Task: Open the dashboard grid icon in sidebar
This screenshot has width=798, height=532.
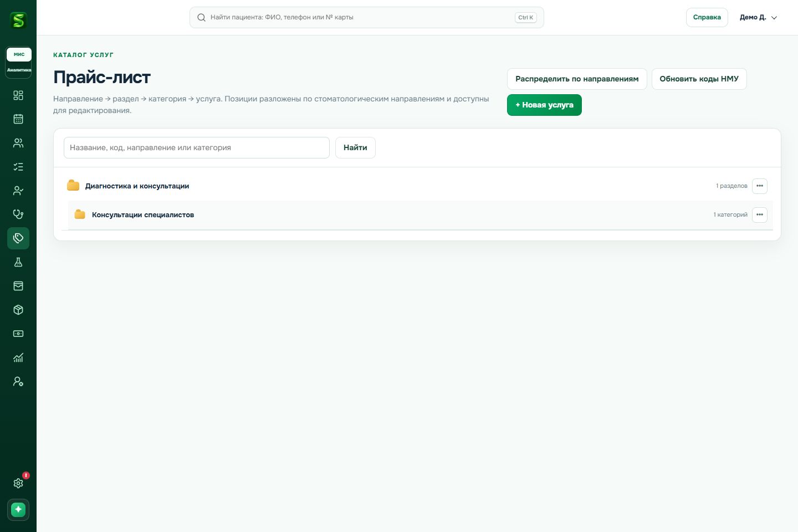Action: [x=18, y=95]
